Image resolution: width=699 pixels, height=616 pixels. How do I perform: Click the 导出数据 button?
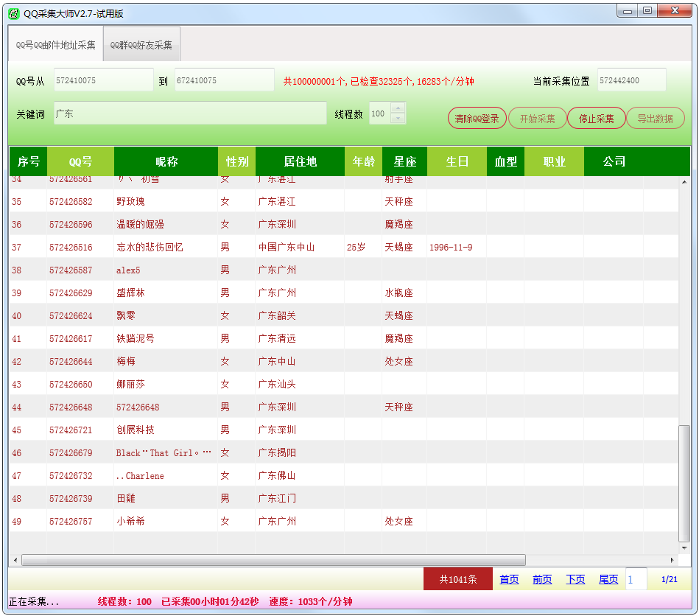point(655,119)
